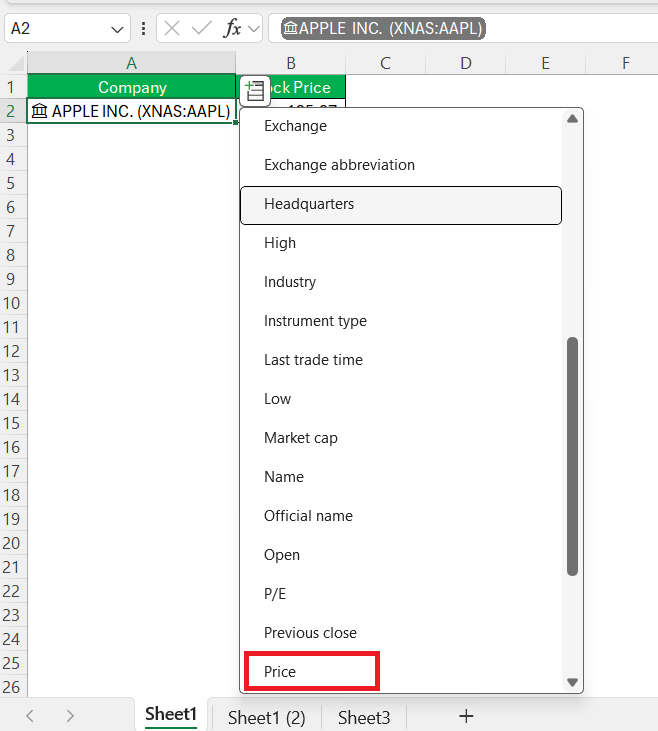Select the Instrument type field
The image size is (658, 731).
(401, 321)
